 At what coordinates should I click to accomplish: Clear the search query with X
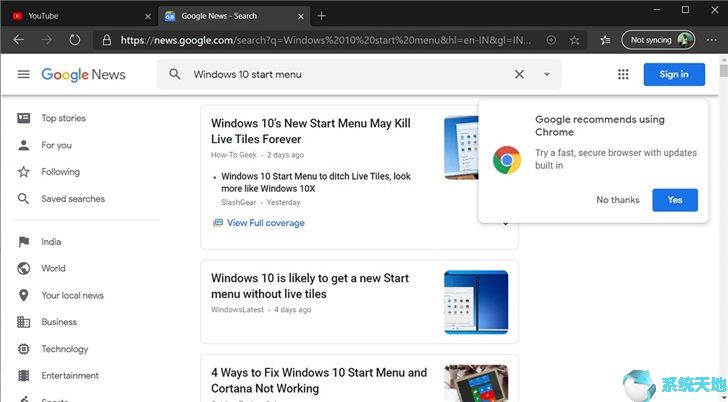click(x=519, y=74)
